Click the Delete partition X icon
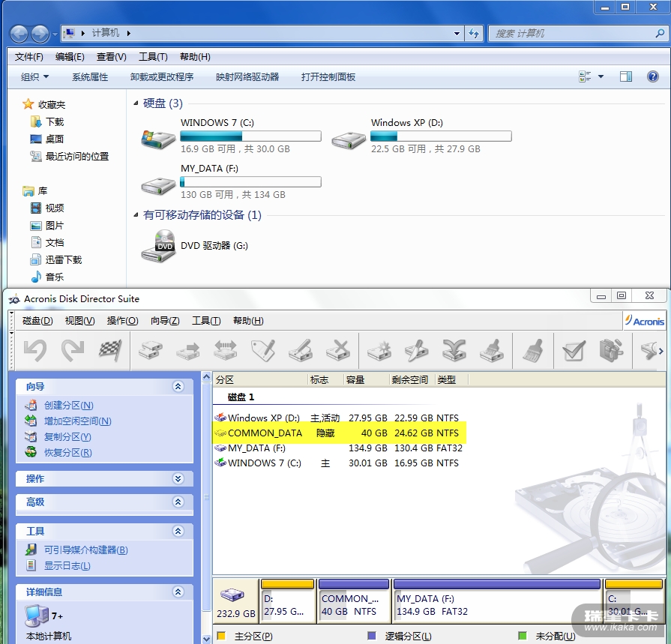 coord(338,351)
